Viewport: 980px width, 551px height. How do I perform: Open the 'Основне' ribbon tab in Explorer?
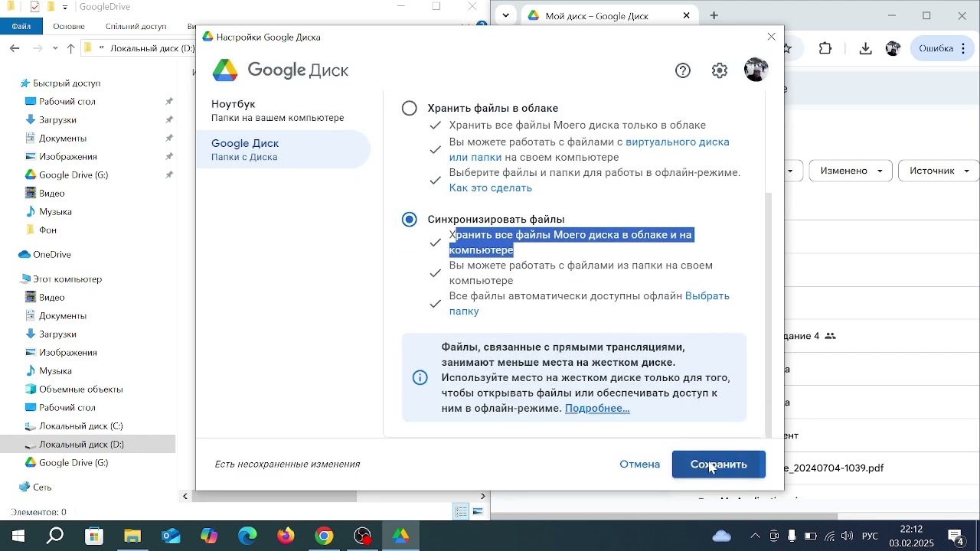tap(69, 26)
